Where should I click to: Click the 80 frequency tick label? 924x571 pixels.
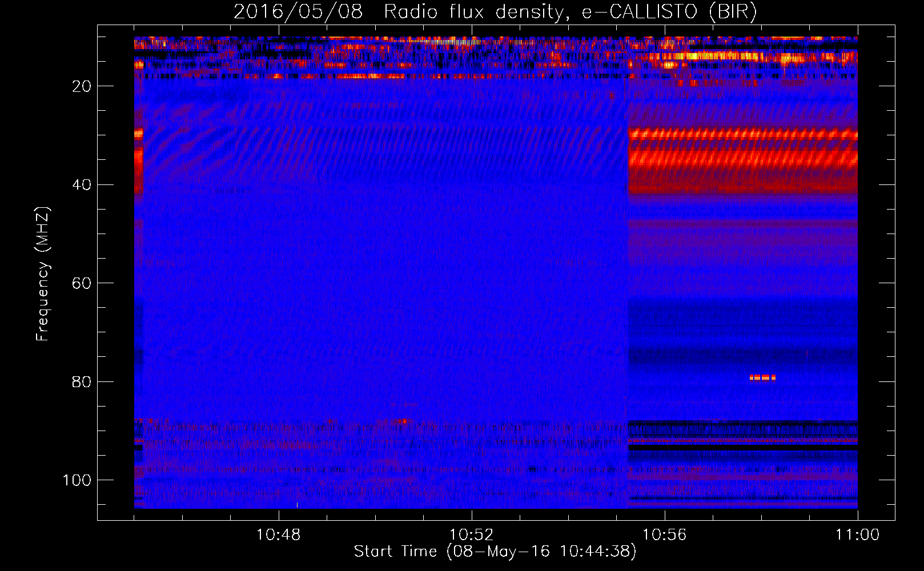[82, 382]
